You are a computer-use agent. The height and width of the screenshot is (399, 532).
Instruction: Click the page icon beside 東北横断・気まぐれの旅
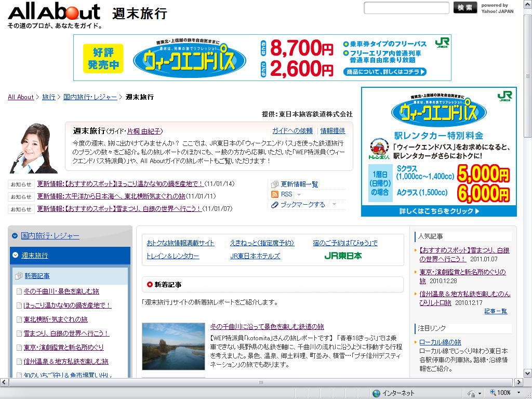click(x=19, y=320)
